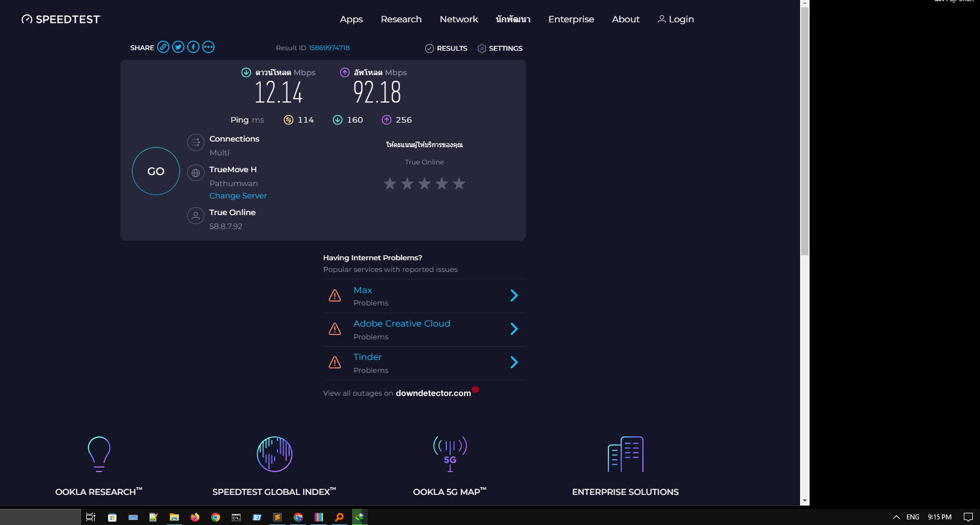Click the upload arrow icon
980x525 pixels.
click(x=345, y=72)
